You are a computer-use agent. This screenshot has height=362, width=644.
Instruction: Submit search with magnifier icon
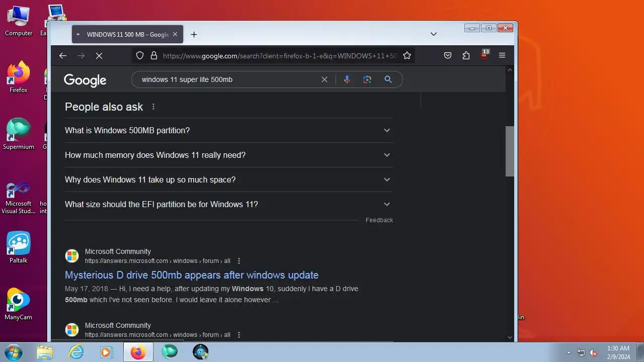[388, 79]
